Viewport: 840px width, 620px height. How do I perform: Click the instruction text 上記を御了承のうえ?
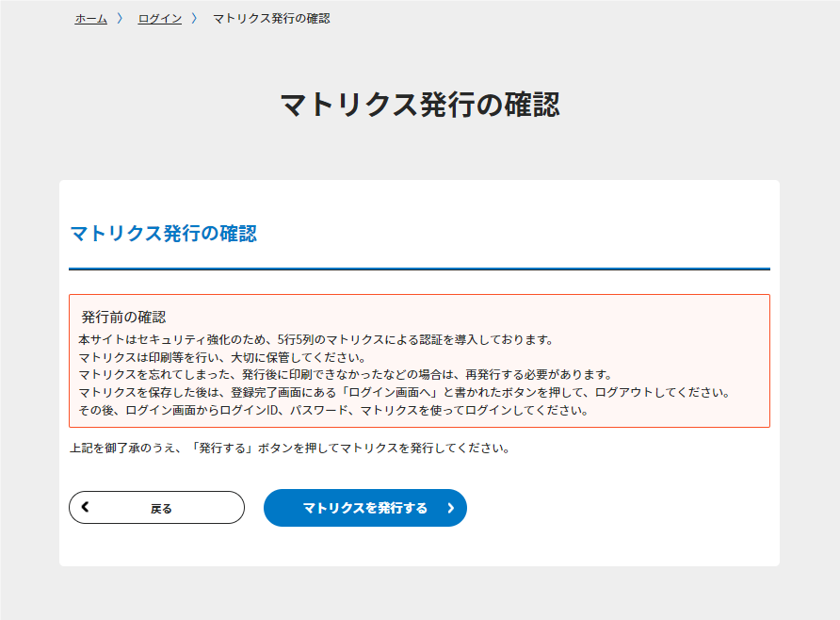click(289, 448)
